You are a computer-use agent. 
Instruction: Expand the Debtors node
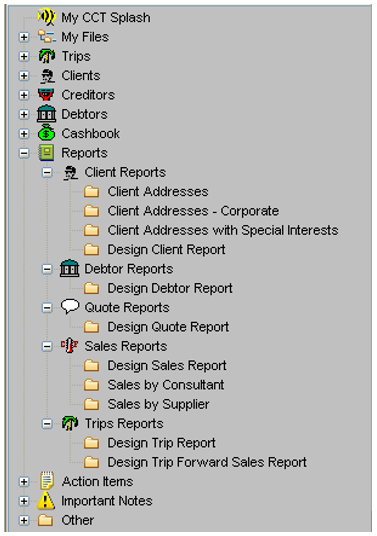pos(24,114)
